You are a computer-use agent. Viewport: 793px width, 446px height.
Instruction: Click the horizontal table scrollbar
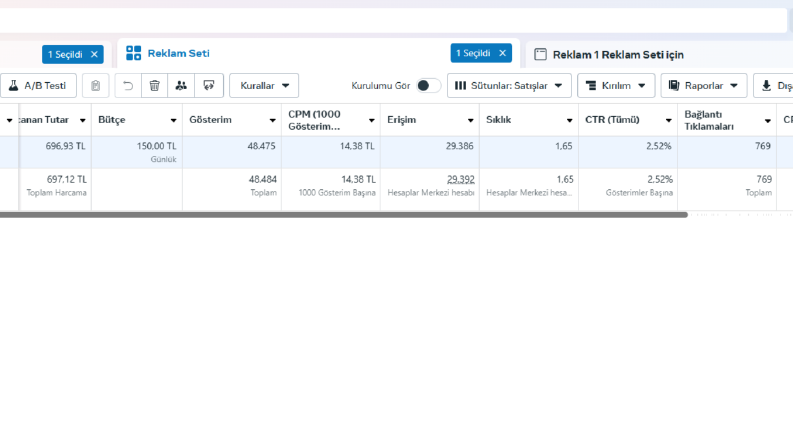[x=344, y=215]
